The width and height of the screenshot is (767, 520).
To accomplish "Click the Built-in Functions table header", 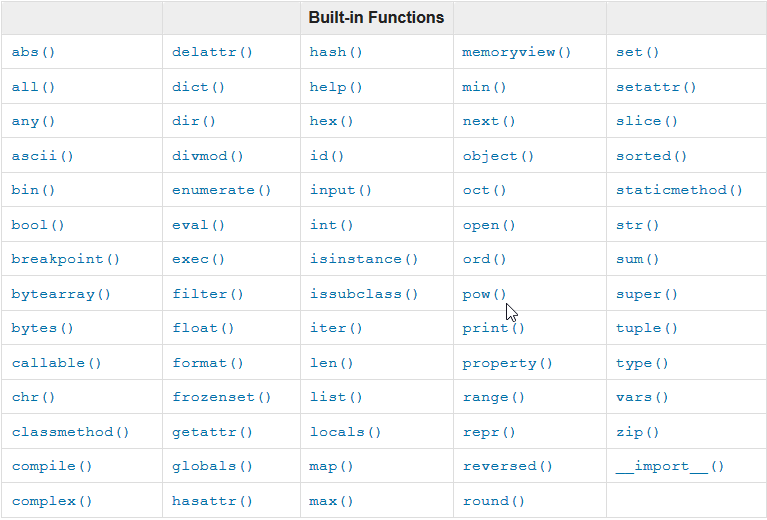I will point(376,17).
